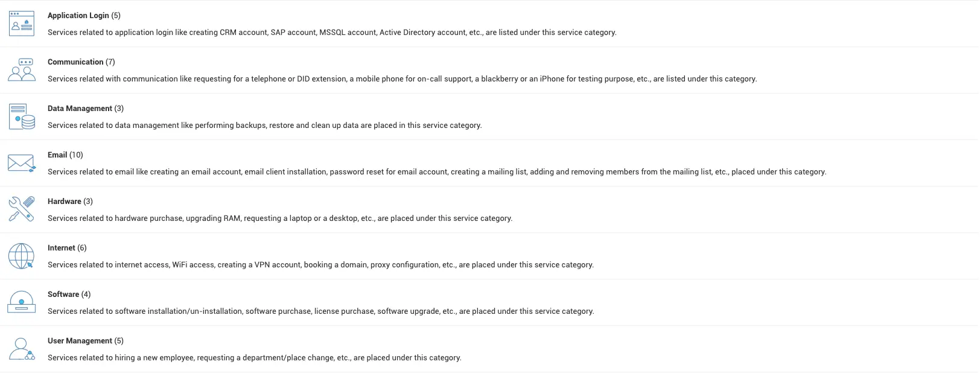980x373 pixels.
Task: Select the Hardware (3) category title
Action: 70,202
